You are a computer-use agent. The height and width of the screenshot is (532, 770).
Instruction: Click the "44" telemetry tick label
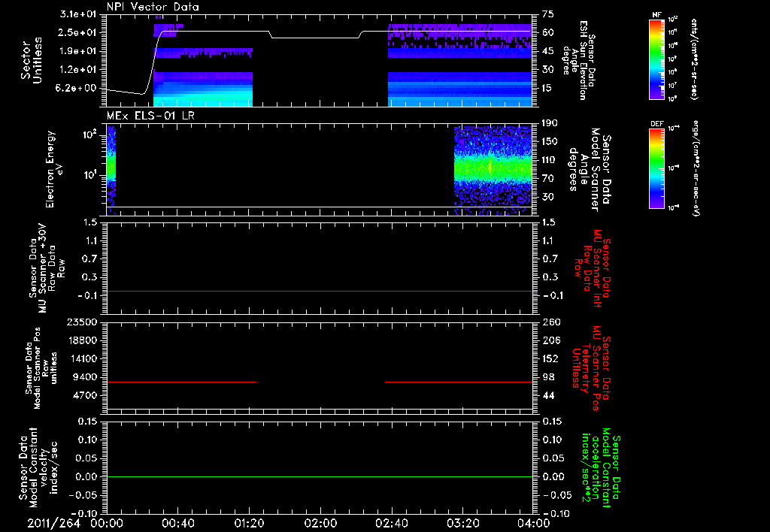click(x=548, y=395)
